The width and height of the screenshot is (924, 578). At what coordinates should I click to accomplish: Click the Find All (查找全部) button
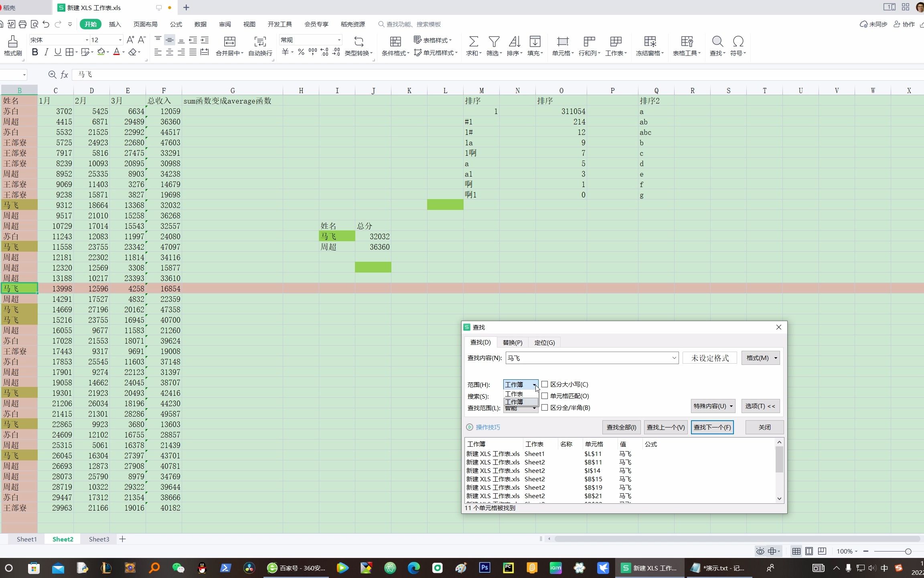[x=621, y=427]
